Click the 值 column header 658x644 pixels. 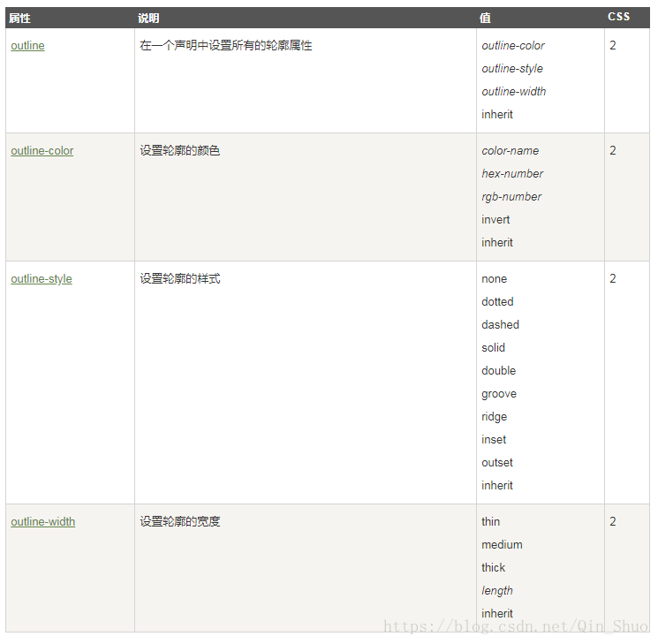coord(485,18)
